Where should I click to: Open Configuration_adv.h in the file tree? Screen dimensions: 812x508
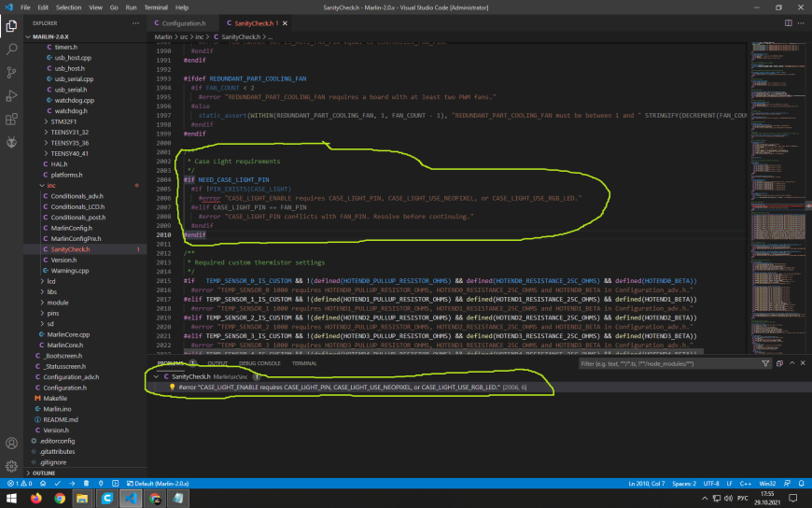pyautogui.click(x=71, y=377)
